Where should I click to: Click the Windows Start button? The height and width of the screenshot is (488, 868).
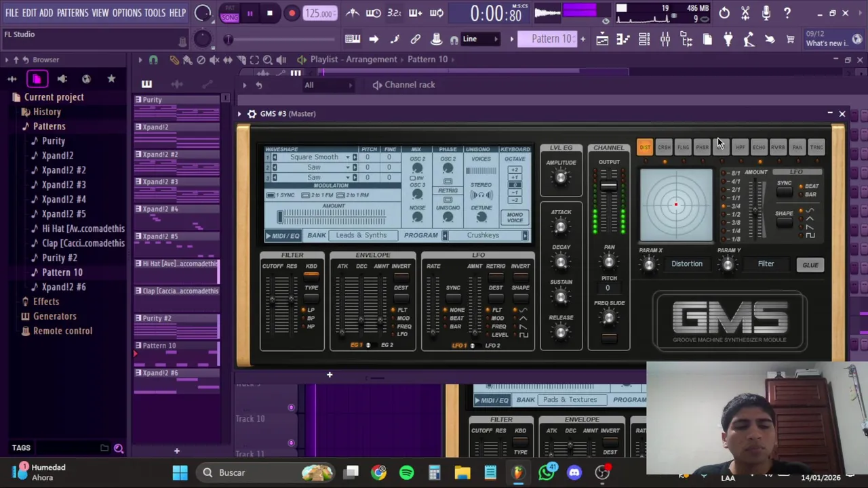tap(180, 472)
